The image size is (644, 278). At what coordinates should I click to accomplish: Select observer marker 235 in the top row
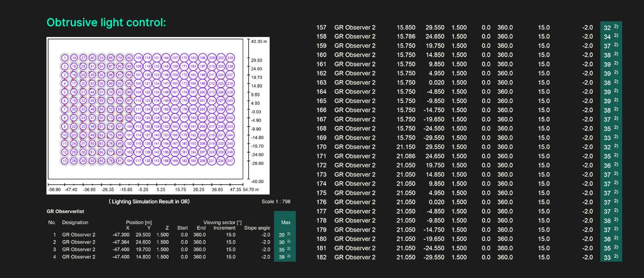pyautogui.click(x=230, y=57)
